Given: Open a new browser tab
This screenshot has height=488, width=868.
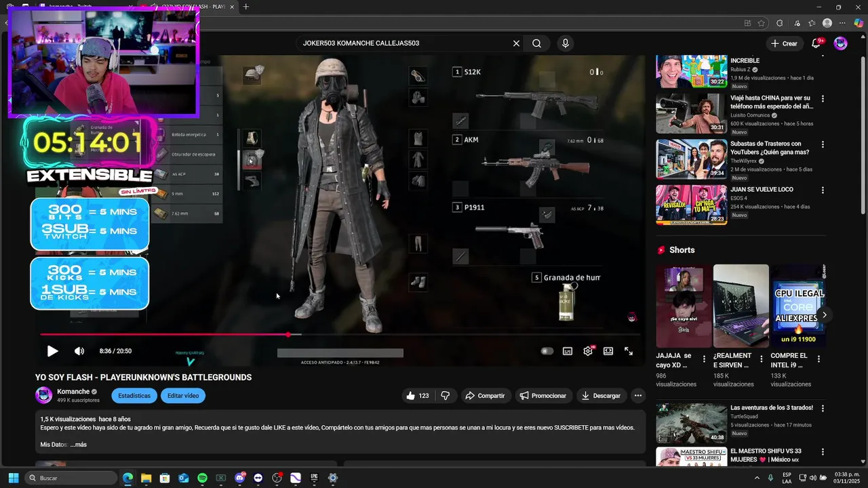Looking at the screenshot, I should point(246,7).
